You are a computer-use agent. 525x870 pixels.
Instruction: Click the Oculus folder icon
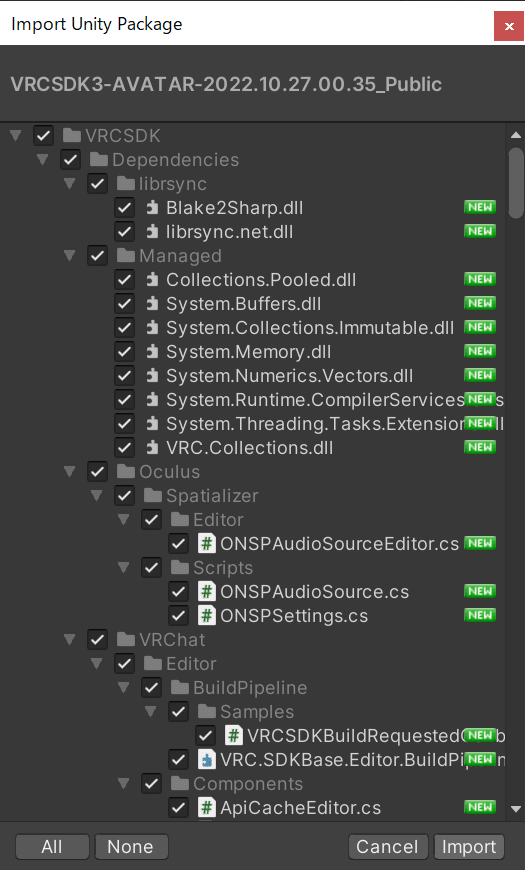[125, 472]
